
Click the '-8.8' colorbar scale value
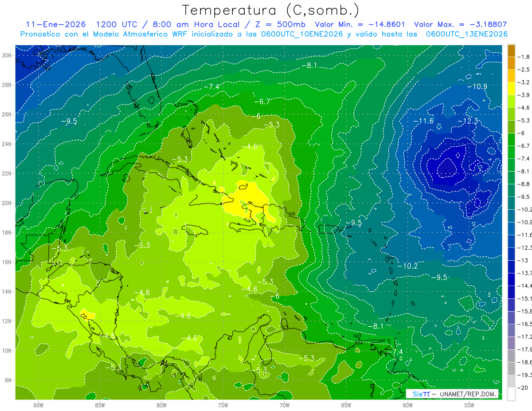tap(524, 184)
